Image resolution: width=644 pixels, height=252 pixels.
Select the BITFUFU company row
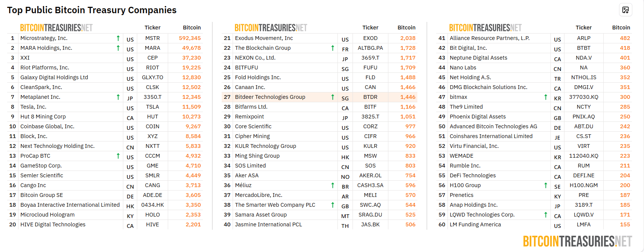[320, 68]
